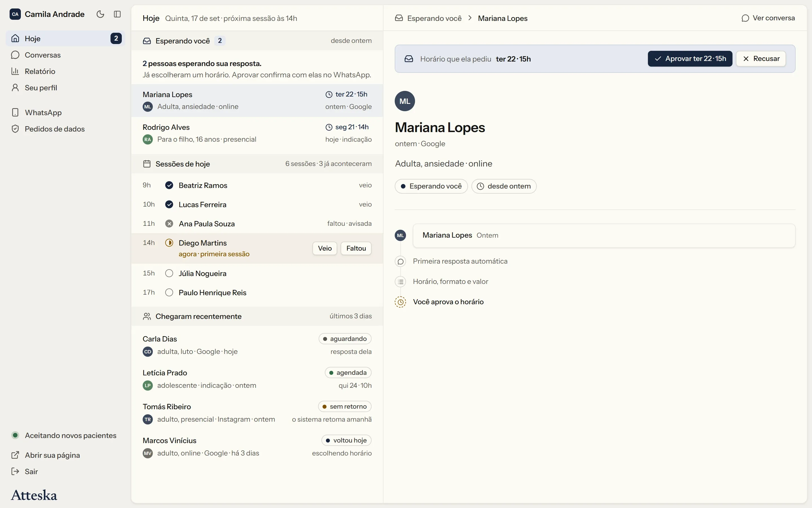Open Ver conversa
The image size is (812, 508).
coord(768,18)
